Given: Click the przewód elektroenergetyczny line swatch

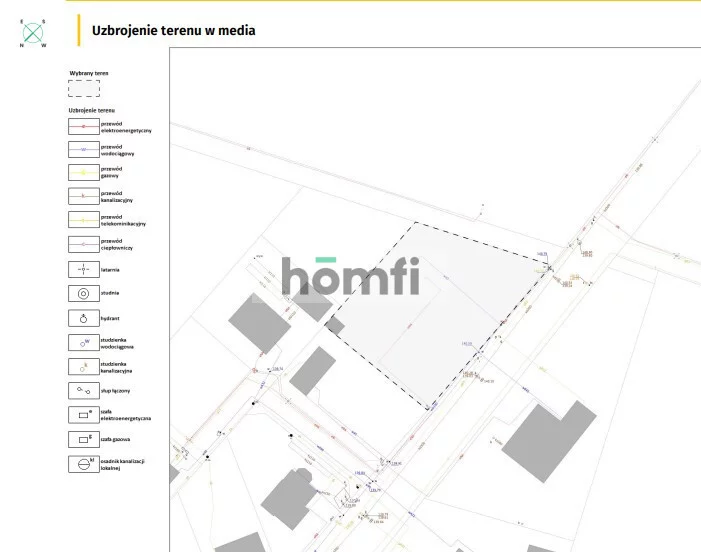Looking at the screenshot, I should 83,127.
